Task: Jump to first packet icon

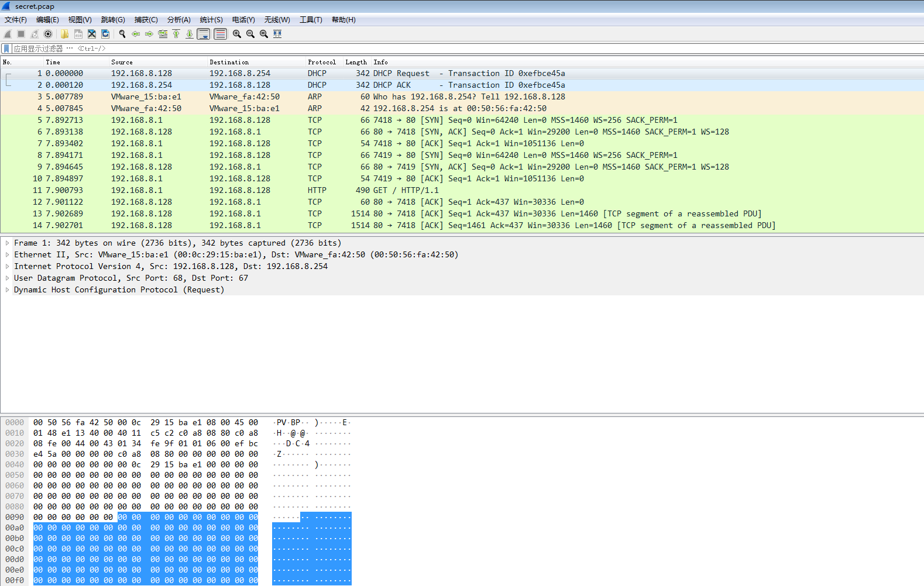Action: 176,34
